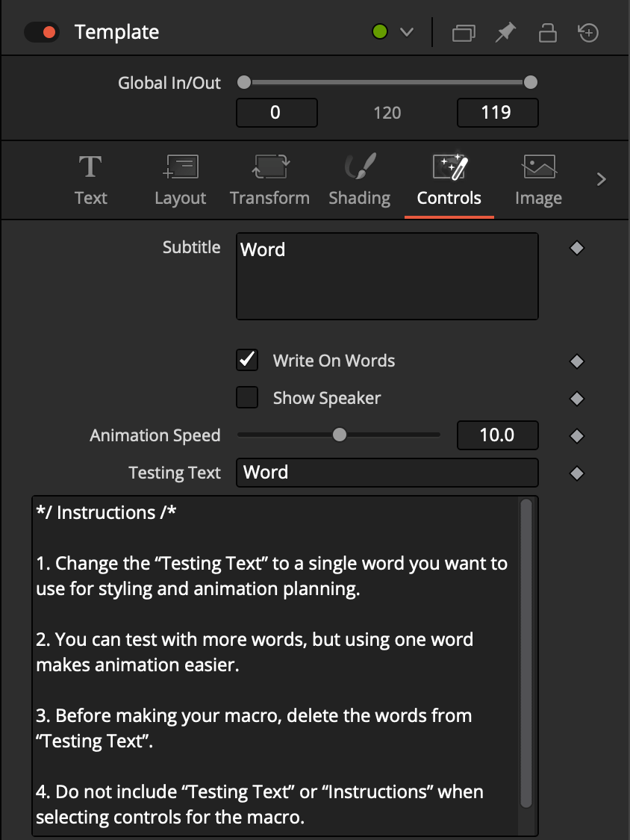This screenshot has height=840, width=630.
Task: Open the Shading brush tab
Action: pos(359,179)
